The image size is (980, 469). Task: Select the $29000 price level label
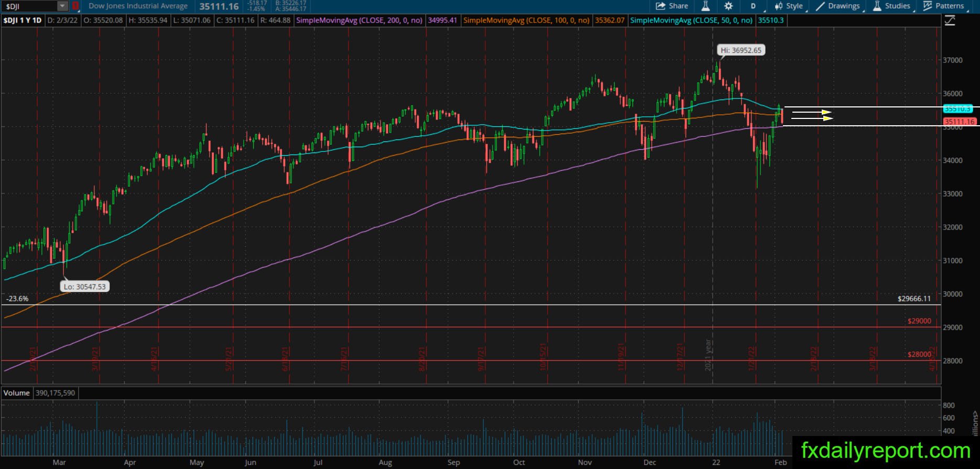click(x=919, y=321)
